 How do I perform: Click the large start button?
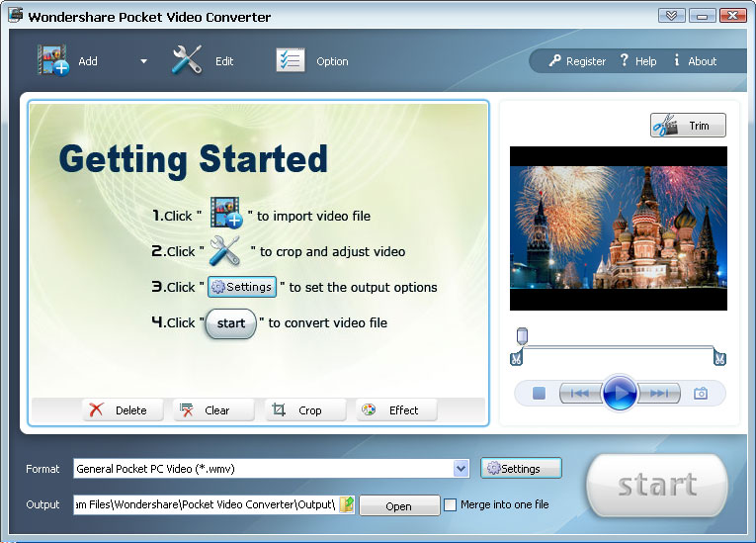pos(656,485)
